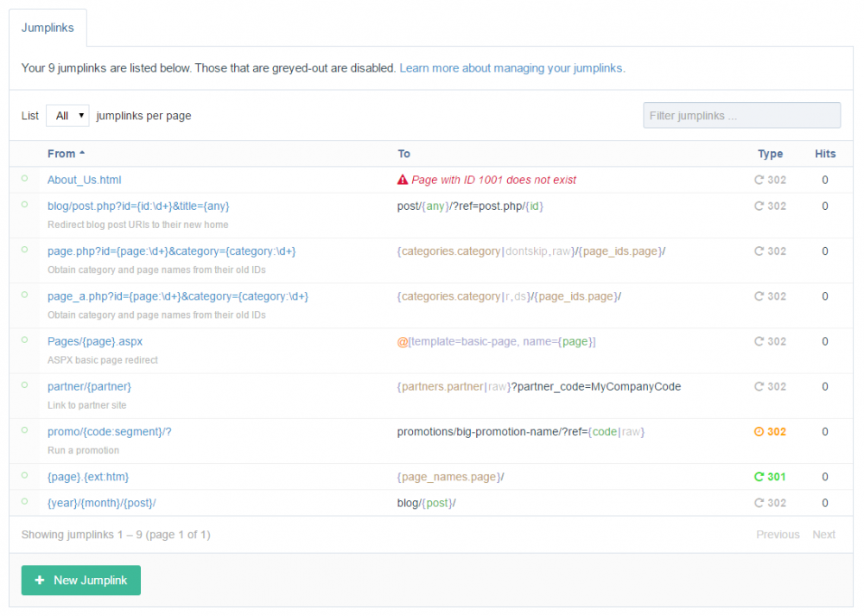The width and height of the screenshot is (864, 616).
Task: Click the red warning triangle icon
Action: (x=403, y=181)
